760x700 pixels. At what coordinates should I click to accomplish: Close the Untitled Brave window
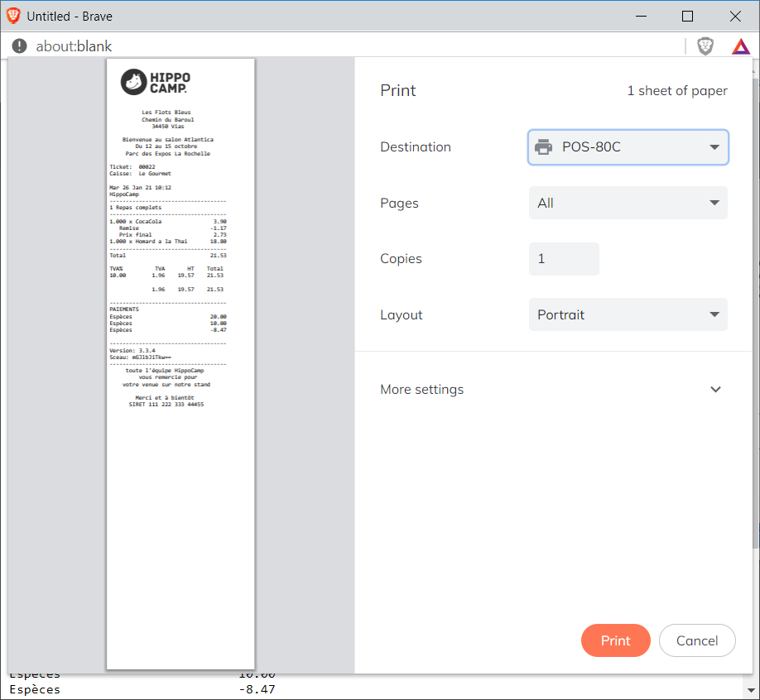735,16
